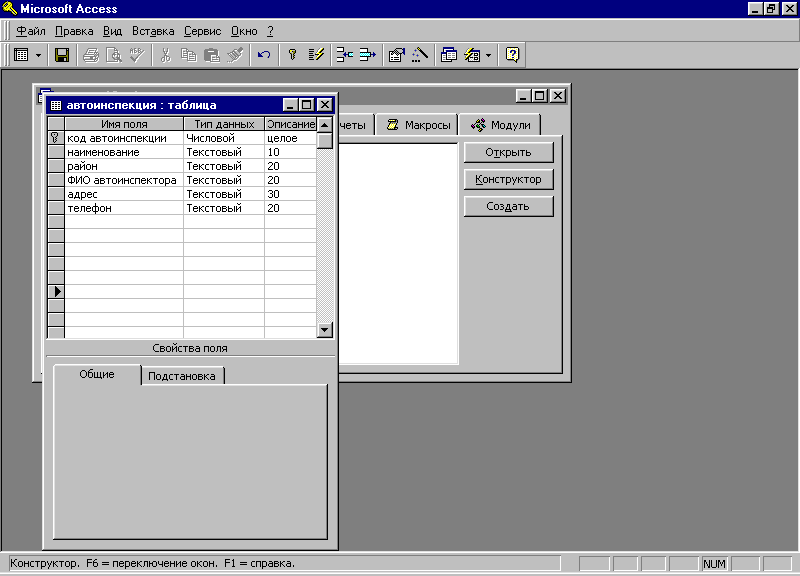Click the field list scrollbar thumb
This screenshot has width=800, height=576.
(324, 140)
